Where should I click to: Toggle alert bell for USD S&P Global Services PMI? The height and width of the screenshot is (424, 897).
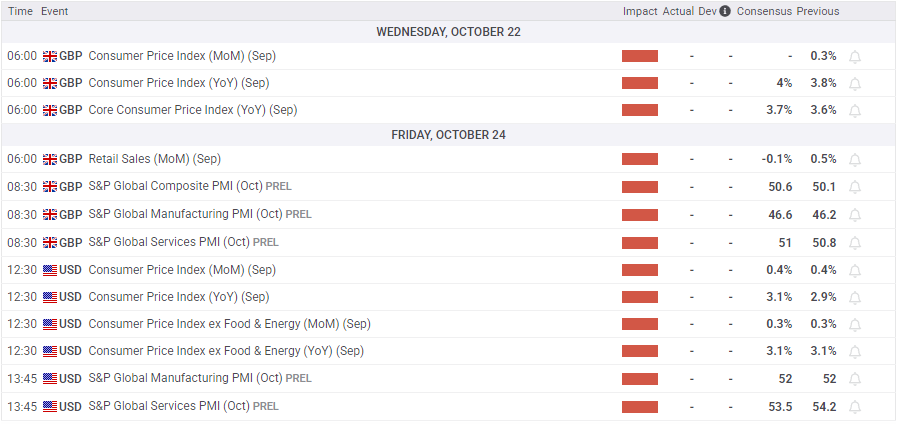click(855, 407)
